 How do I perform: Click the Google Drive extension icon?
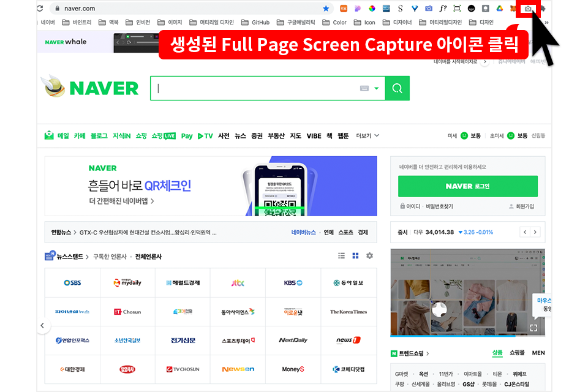coord(500,8)
